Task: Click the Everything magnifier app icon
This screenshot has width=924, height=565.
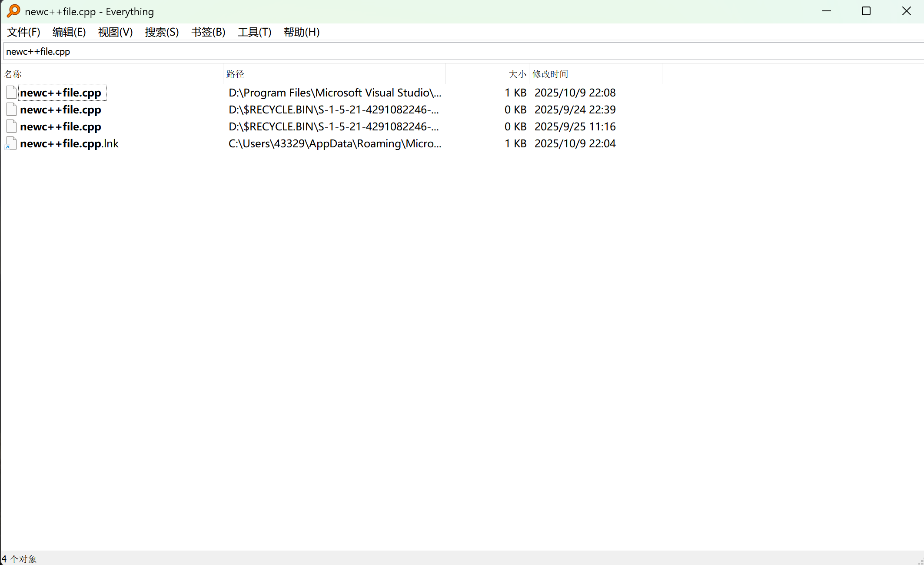Action: click(13, 11)
